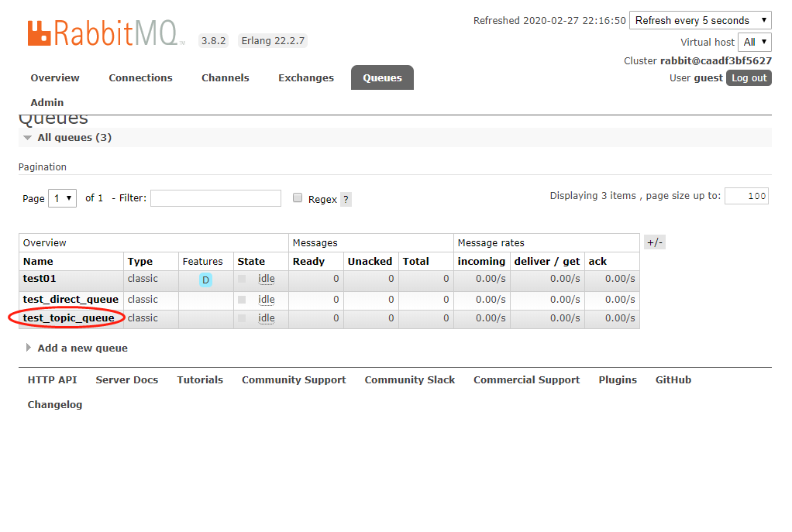This screenshot has height=532, width=792.
Task: Click the idle state text for test_topic_queue
Action: pos(266,318)
